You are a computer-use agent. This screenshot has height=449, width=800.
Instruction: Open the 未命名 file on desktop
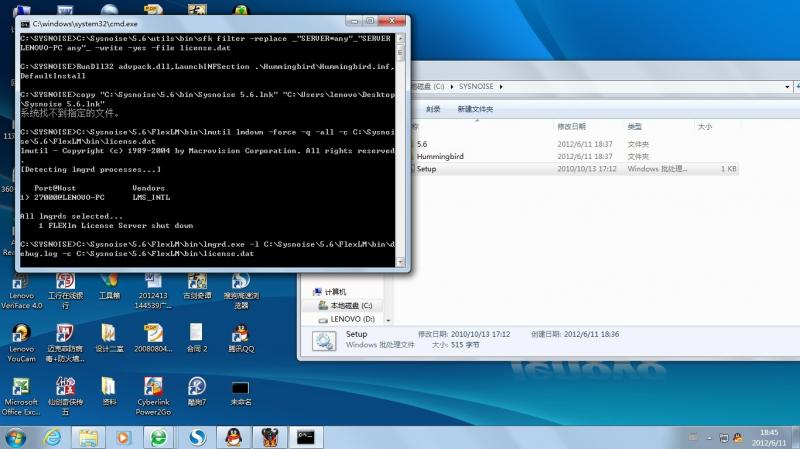pyautogui.click(x=241, y=392)
